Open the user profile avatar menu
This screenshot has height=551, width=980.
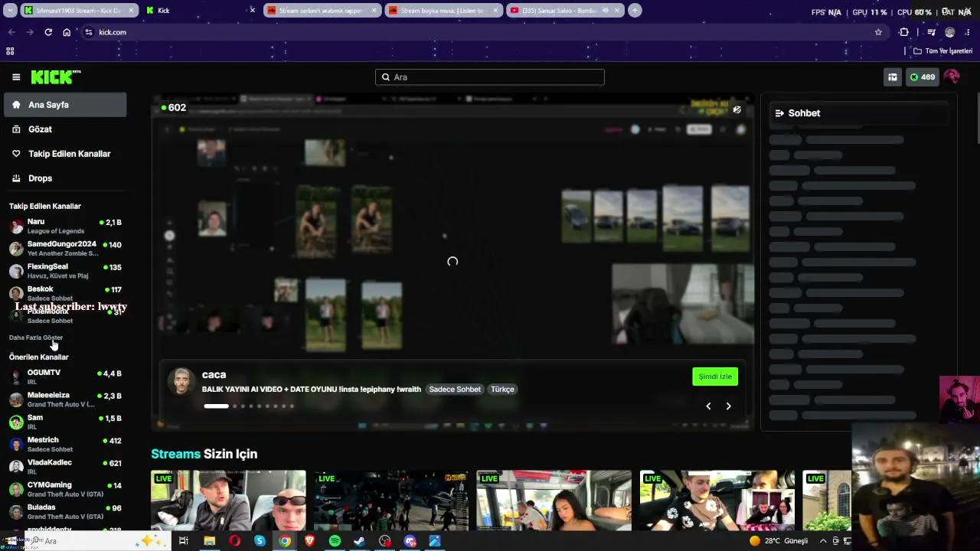pyautogui.click(x=952, y=77)
